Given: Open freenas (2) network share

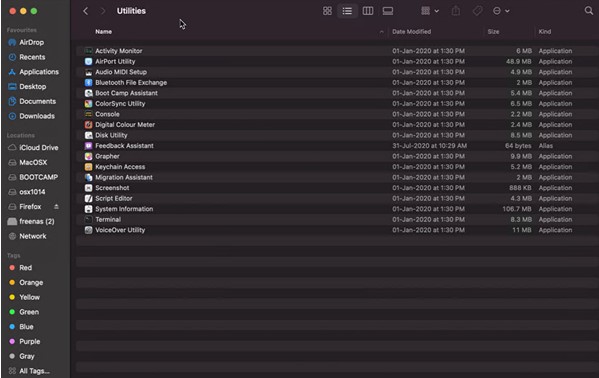Looking at the screenshot, I should 37,221.
